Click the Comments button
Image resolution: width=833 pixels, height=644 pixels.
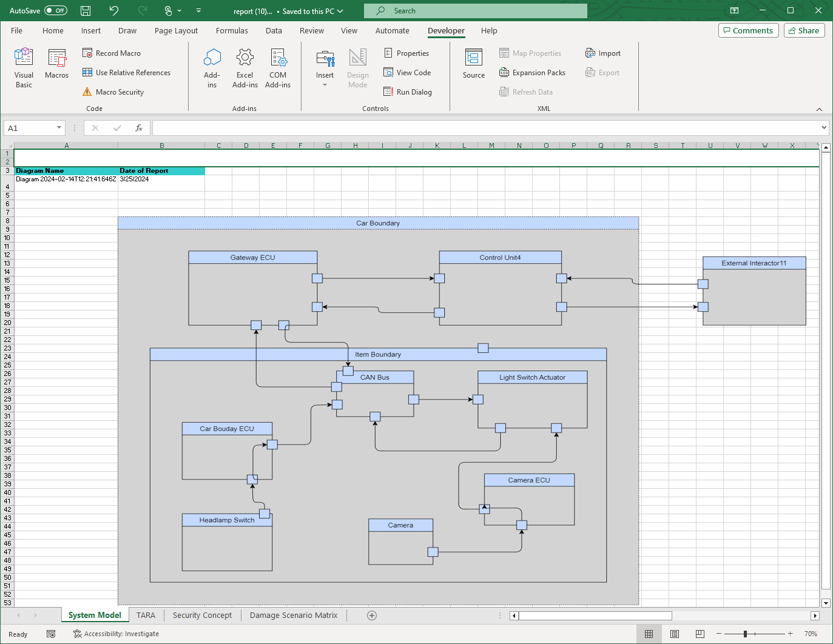pos(748,30)
